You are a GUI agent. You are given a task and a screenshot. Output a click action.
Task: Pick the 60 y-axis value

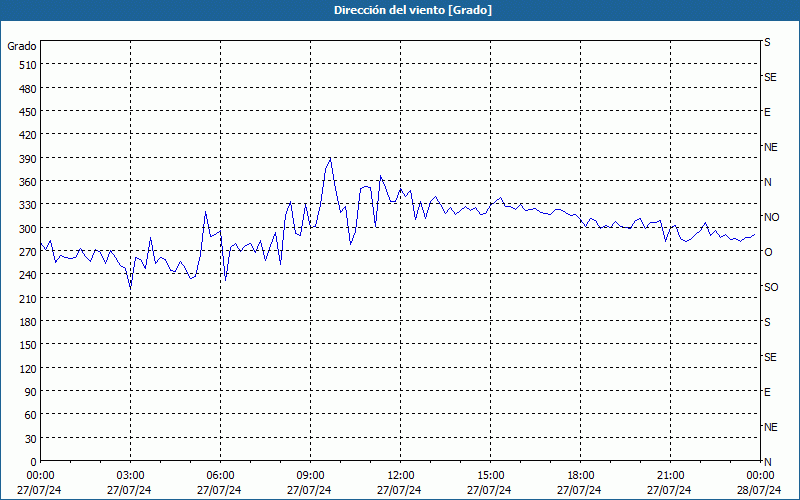pyautogui.click(x=31, y=415)
